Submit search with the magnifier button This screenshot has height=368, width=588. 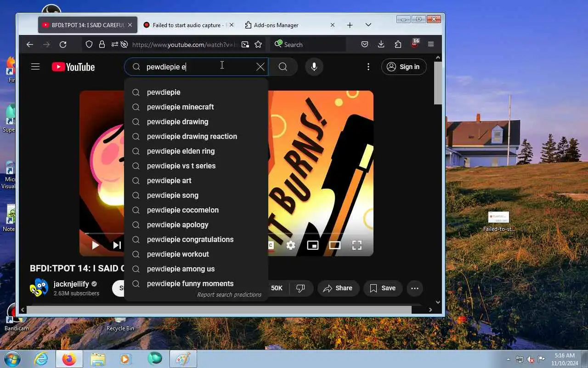click(x=283, y=67)
